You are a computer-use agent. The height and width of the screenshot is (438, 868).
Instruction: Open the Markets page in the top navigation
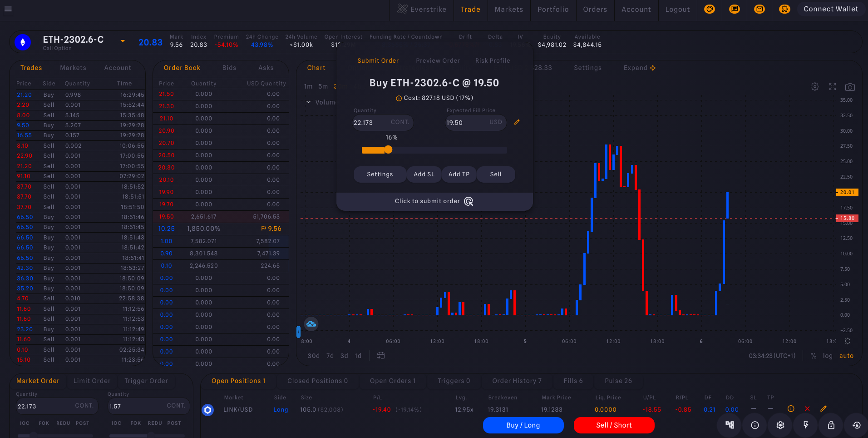pyautogui.click(x=508, y=9)
